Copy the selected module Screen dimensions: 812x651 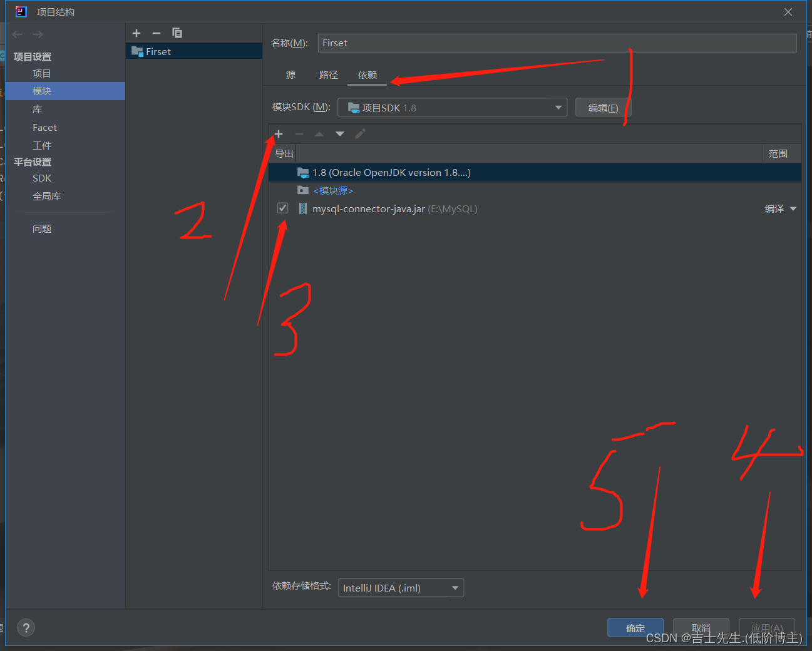pos(177,33)
